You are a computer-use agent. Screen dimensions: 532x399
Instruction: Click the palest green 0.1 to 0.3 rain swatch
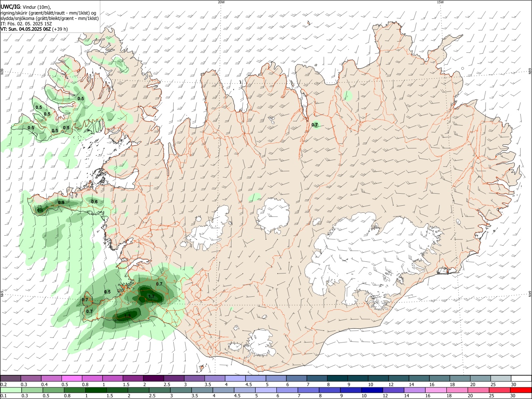(x=11, y=390)
